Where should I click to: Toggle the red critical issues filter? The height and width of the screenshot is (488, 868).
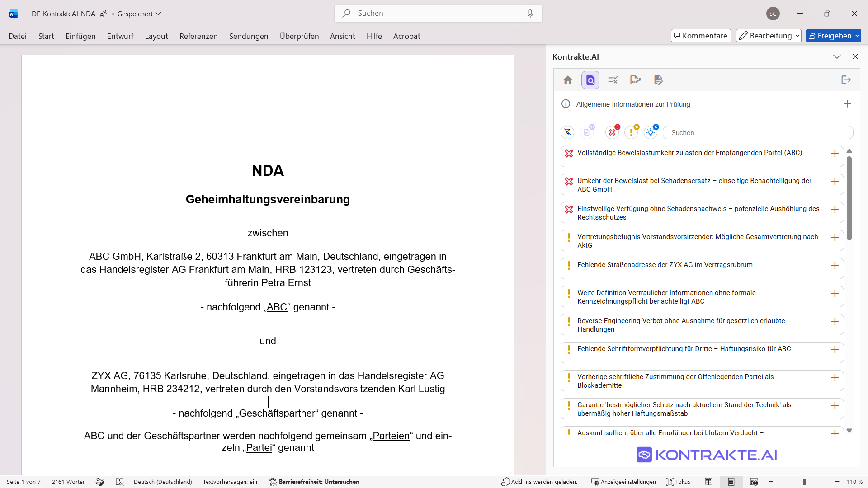(x=613, y=131)
